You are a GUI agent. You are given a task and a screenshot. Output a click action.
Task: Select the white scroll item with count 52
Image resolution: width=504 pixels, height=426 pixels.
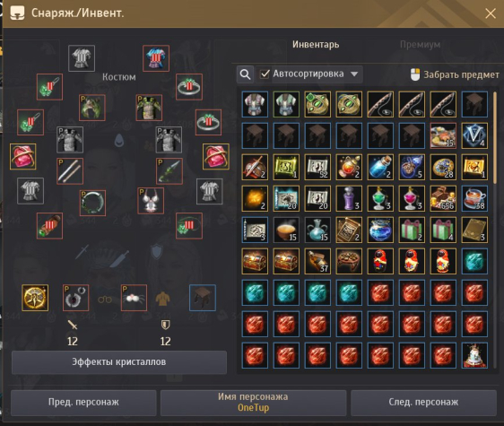coord(317,167)
